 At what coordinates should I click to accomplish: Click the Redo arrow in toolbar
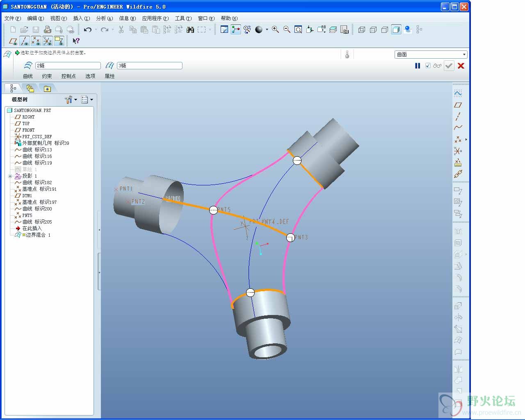[104, 30]
